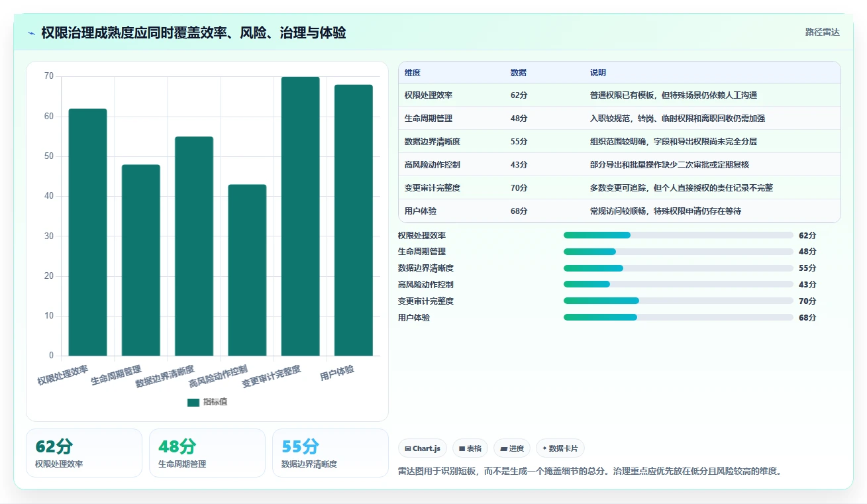Click the 权限处理效率 bar in chart
The height and width of the screenshot is (504, 867).
[x=88, y=232]
